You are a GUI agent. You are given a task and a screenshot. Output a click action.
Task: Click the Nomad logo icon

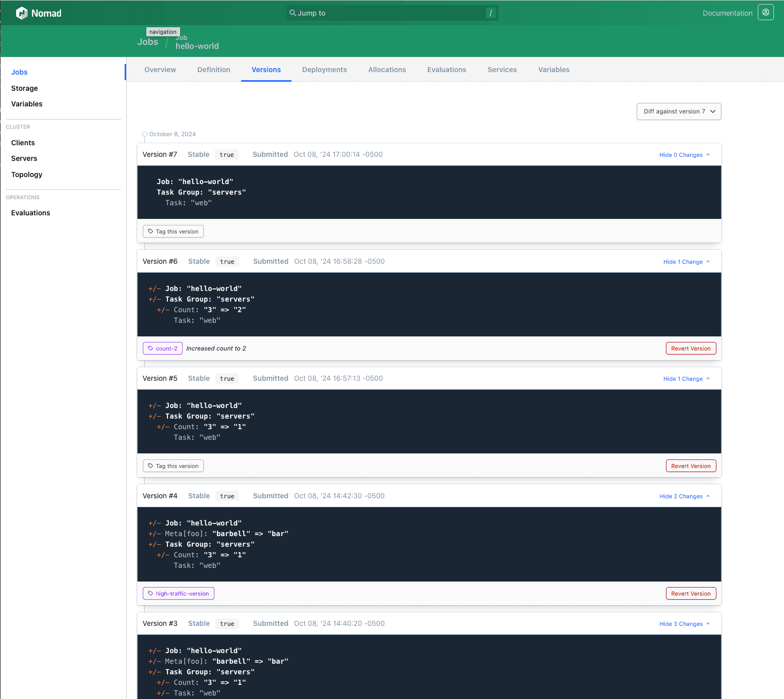coord(22,13)
